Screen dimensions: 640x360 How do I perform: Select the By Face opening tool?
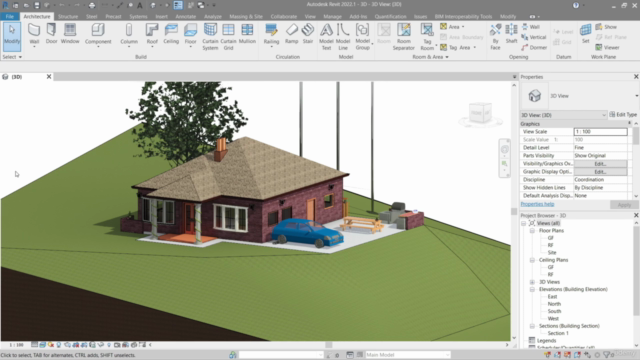(x=495, y=37)
